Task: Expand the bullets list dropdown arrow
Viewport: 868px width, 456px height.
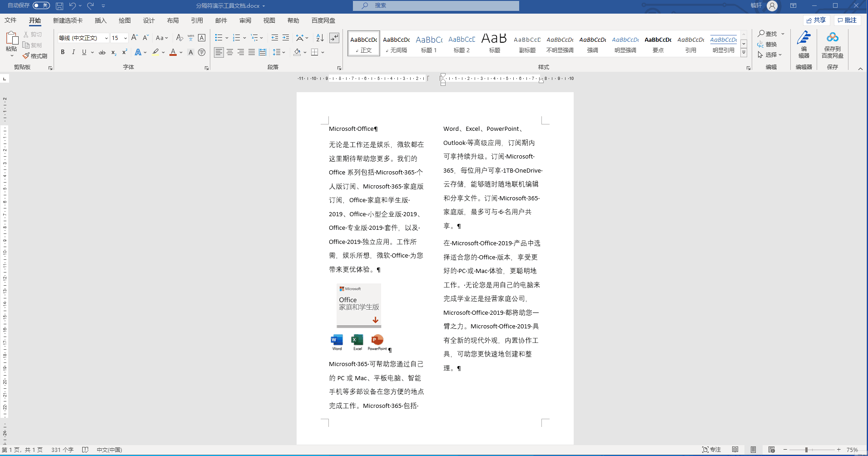Action: (227, 38)
